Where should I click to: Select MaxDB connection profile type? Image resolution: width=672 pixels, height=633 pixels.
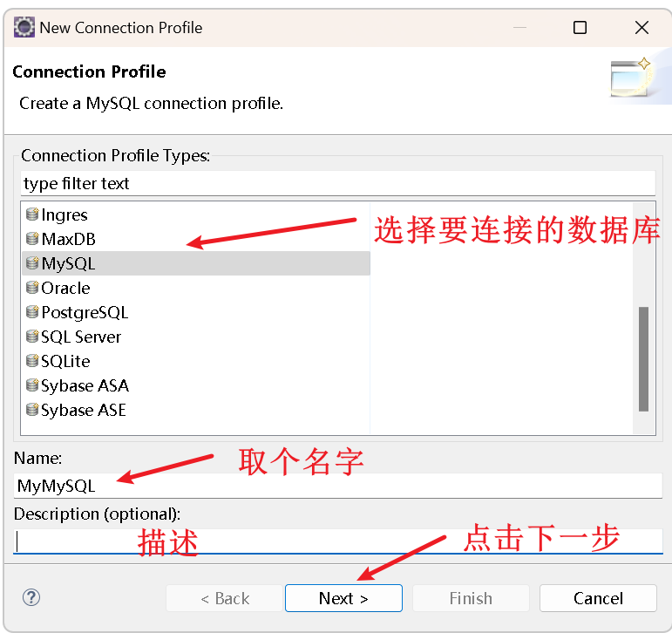[x=196, y=239]
